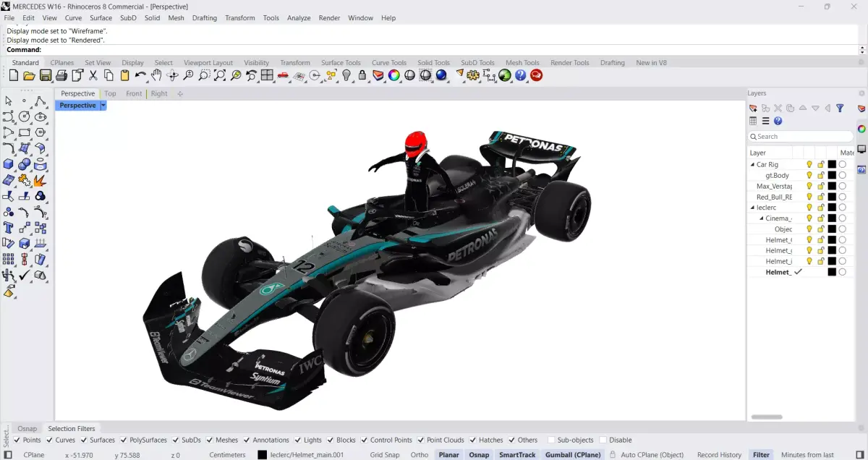Open the color wheel icon in toolbar
Image resolution: width=868 pixels, height=460 pixels.
394,75
